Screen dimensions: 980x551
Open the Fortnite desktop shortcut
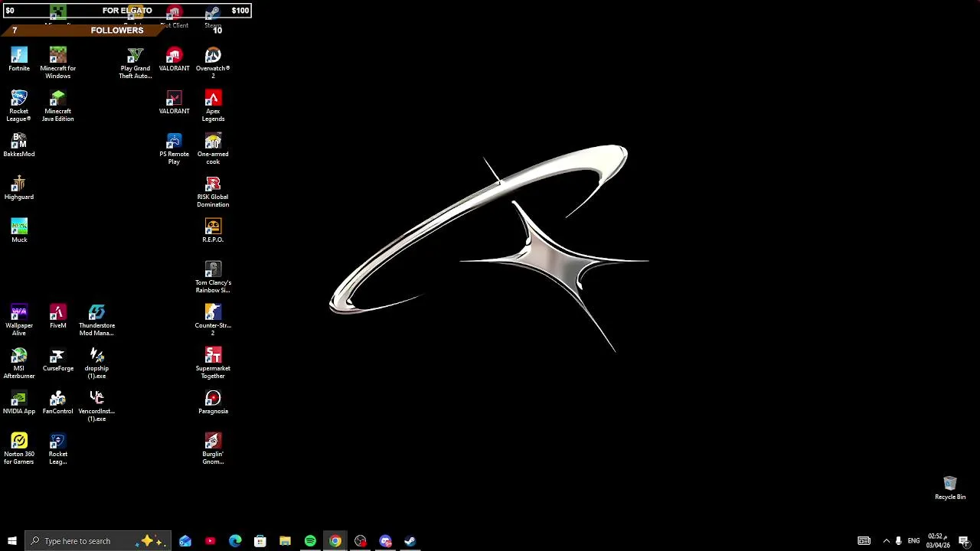pyautogui.click(x=19, y=60)
